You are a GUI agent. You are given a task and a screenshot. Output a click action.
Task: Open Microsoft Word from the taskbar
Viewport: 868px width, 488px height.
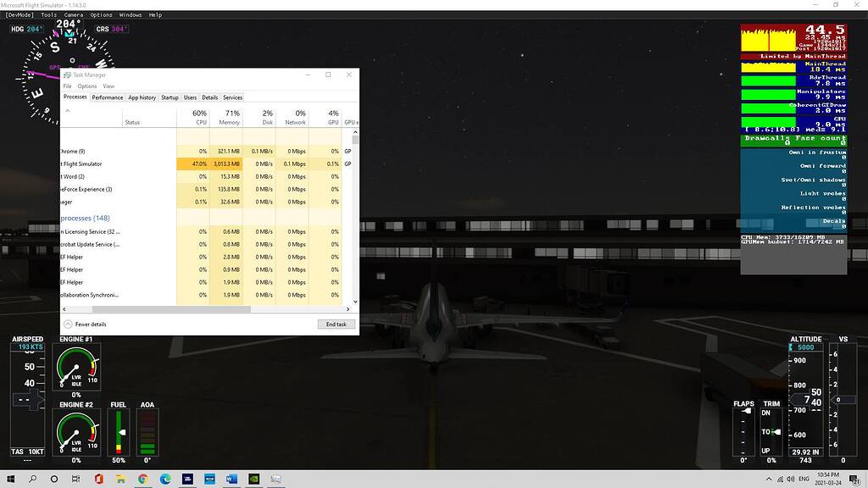pyautogui.click(x=231, y=479)
